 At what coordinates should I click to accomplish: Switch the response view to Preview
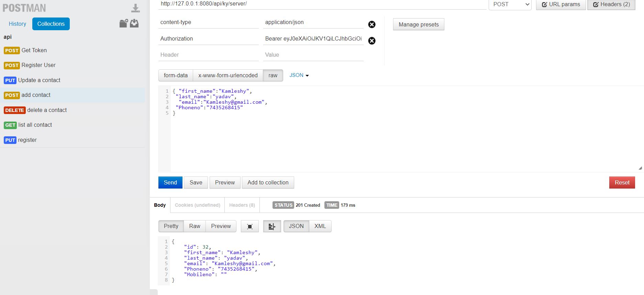click(221, 226)
